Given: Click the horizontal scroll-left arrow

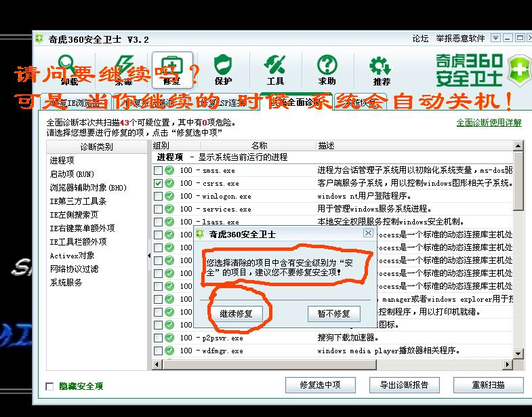Looking at the screenshot, I should (x=157, y=364).
